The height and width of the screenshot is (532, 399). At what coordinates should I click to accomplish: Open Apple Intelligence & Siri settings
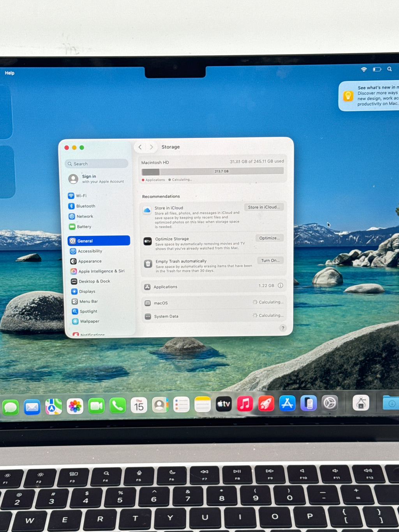click(99, 271)
